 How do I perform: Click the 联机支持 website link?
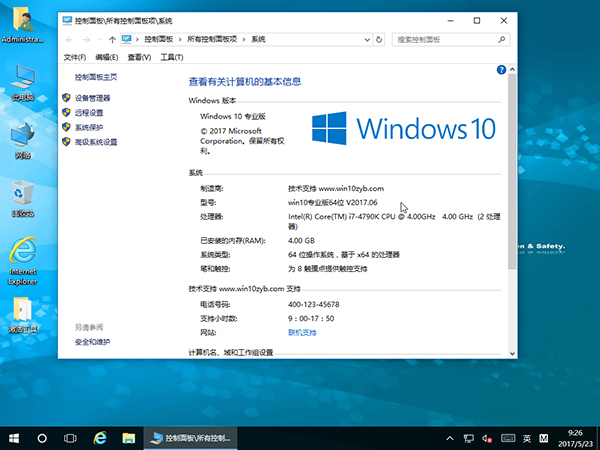coord(302,332)
